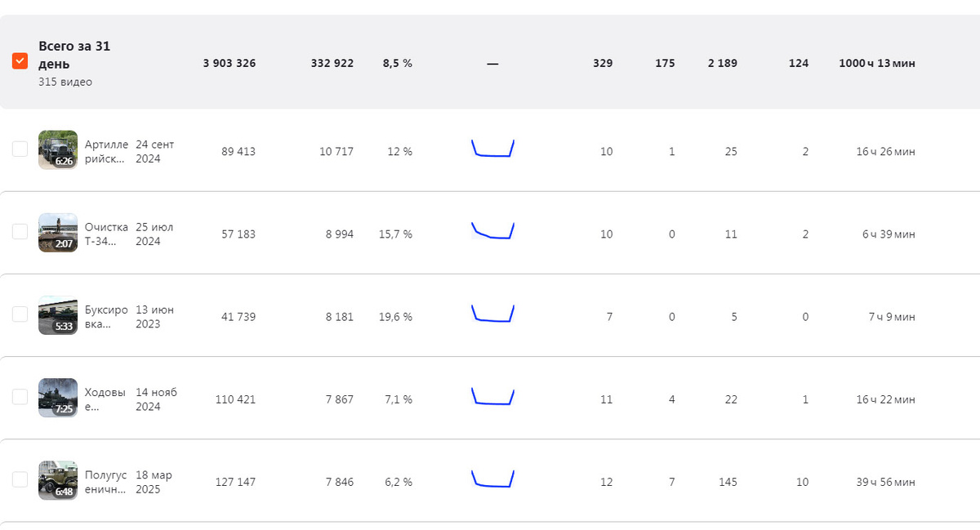The height and width of the screenshot is (530, 980).
Task: Open the 6:26 truck video thumbnail
Action: (x=58, y=150)
